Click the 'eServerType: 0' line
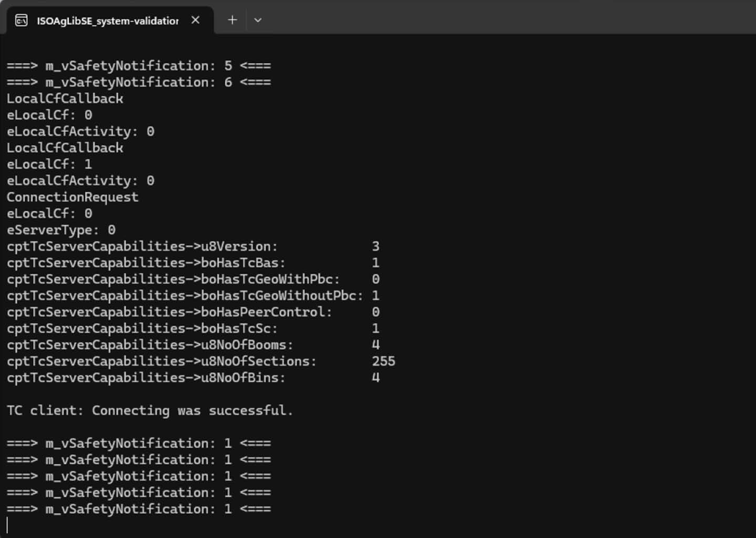756x538 pixels. coord(61,230)
